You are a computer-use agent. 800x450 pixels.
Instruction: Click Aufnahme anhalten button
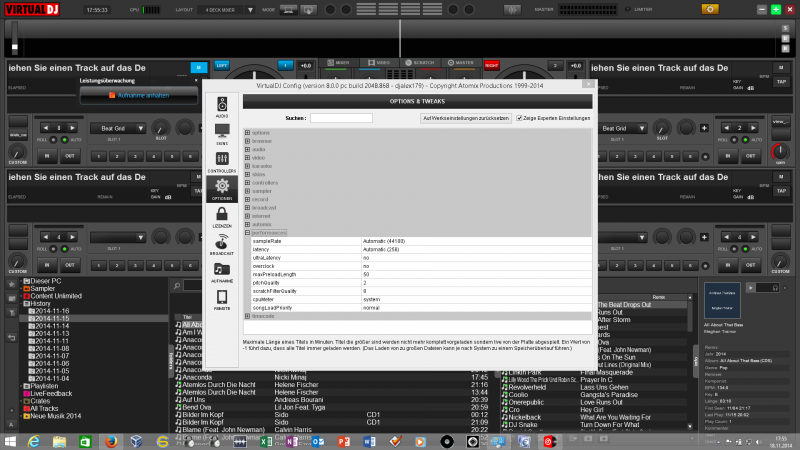click(139, 95)
